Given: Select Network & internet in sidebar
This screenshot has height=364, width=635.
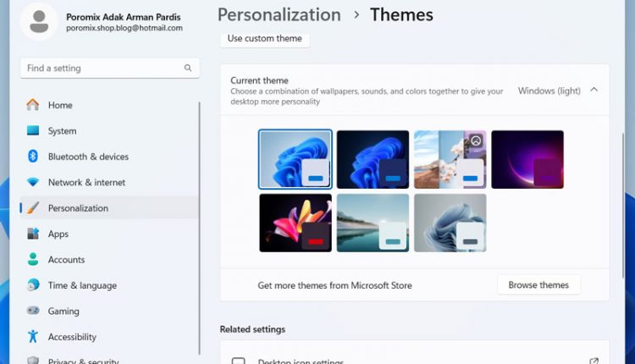Looking at the screenshot, I should click(x=109, y=182).
